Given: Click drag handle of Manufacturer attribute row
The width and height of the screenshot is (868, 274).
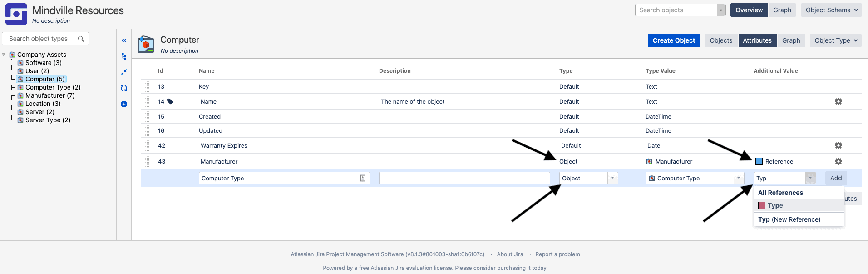Looking at the screenshot, I should pos(147,161).
